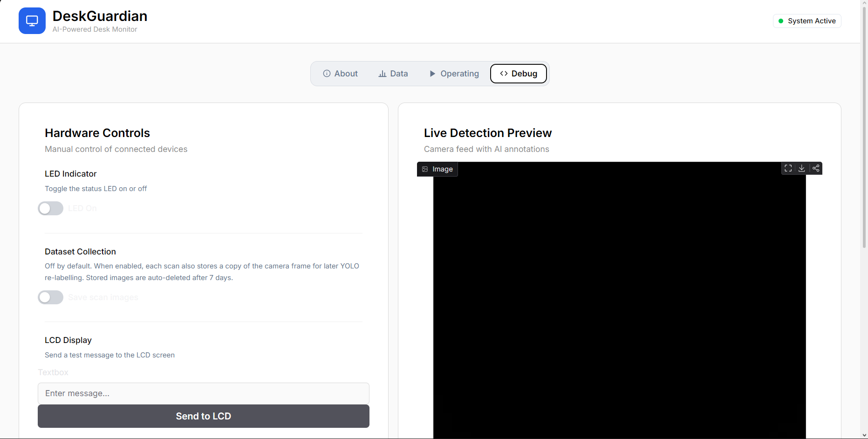
Task: Click Toggle the status LED description
Action: tap(96, 189)
